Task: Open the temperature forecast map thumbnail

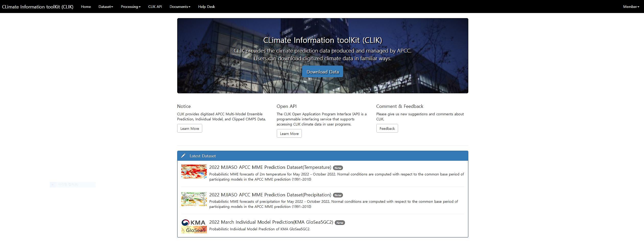Action: (194, 171)
